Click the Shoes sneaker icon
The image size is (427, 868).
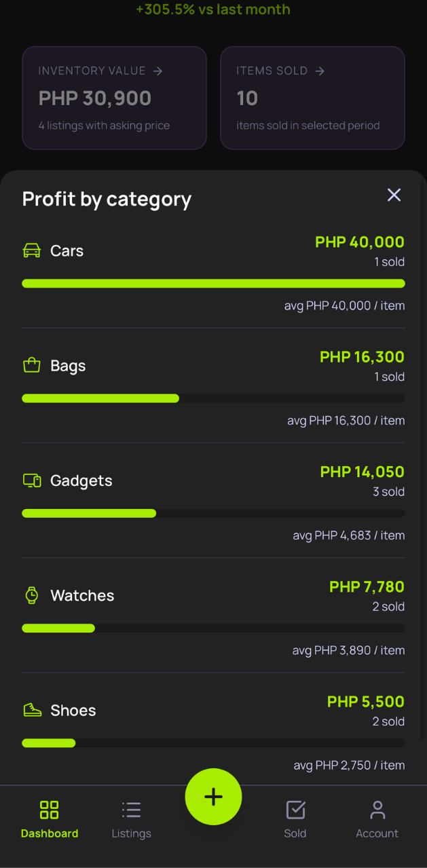point(31,710)
